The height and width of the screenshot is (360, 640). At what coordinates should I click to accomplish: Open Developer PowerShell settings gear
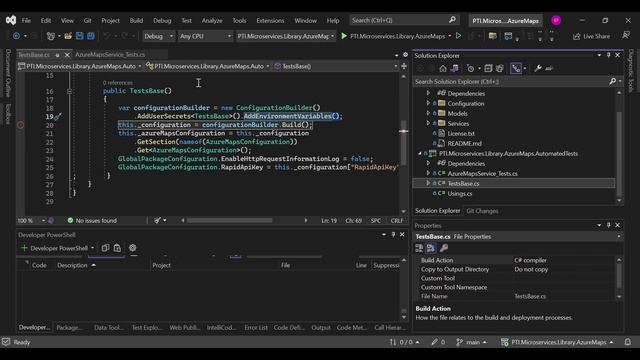click(133, 248)
